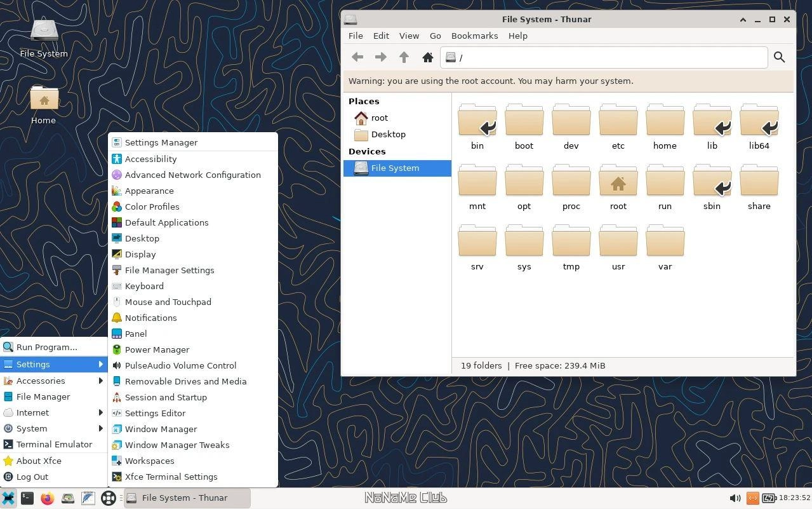Open search with the magnifier icon
The image size is (812, 509).
coord(780,57)
